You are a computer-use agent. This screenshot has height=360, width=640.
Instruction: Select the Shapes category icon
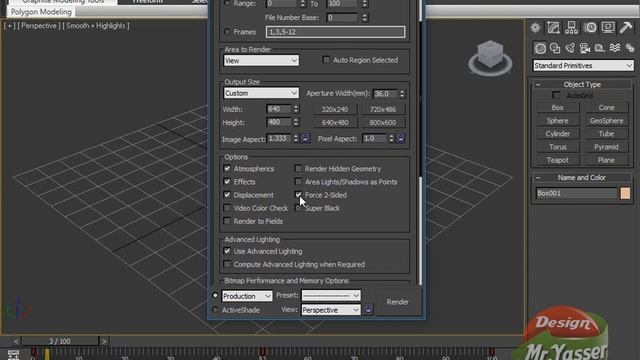tap(555, 48)
